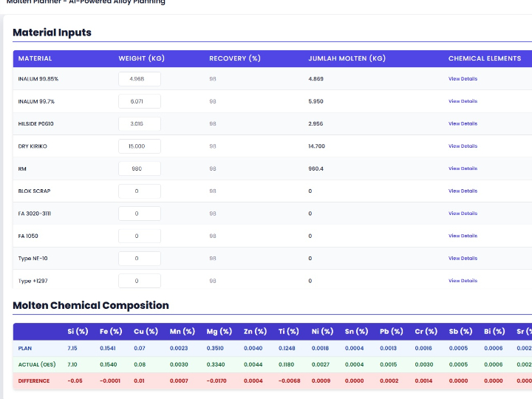Edit weight field for BLOK SCRAP
532x399 pixels.
click(140, 191)
